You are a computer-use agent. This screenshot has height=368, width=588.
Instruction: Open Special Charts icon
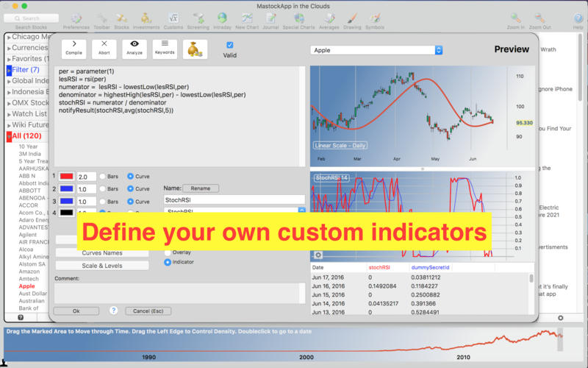tap(299, 18)
